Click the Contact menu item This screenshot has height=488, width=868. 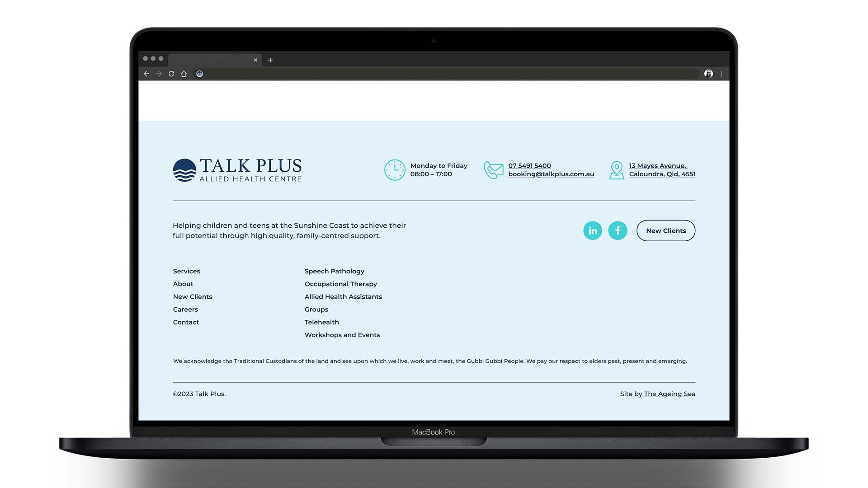click(186, 322)
